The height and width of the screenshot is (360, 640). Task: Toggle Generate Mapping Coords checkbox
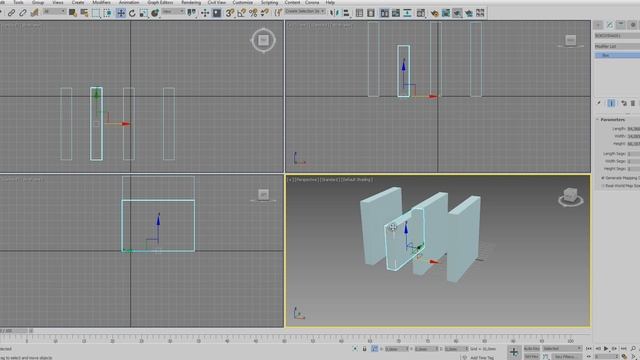(x=602, y=178)
